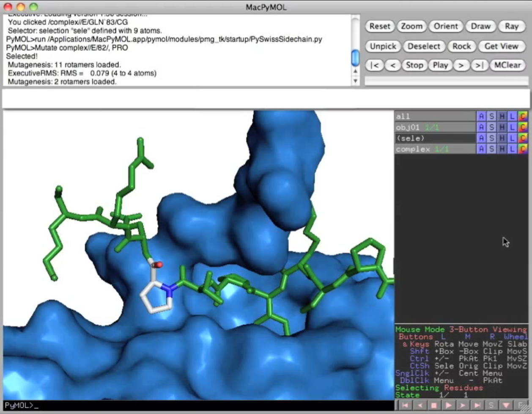The width and height of the screenshot is (532, 414).
Task: Open the Label menu for complex
Action: click(x=512, y=149)
